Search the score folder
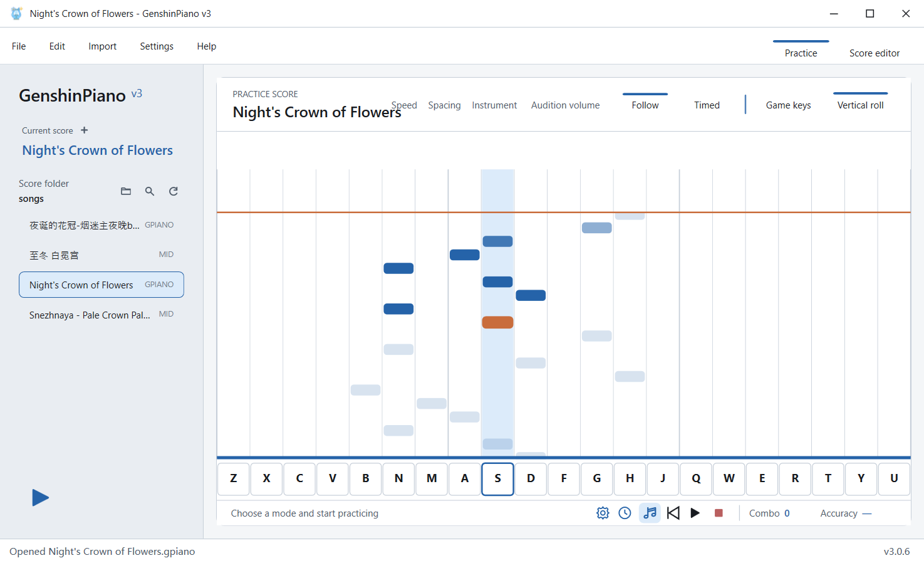 [150, 191]
